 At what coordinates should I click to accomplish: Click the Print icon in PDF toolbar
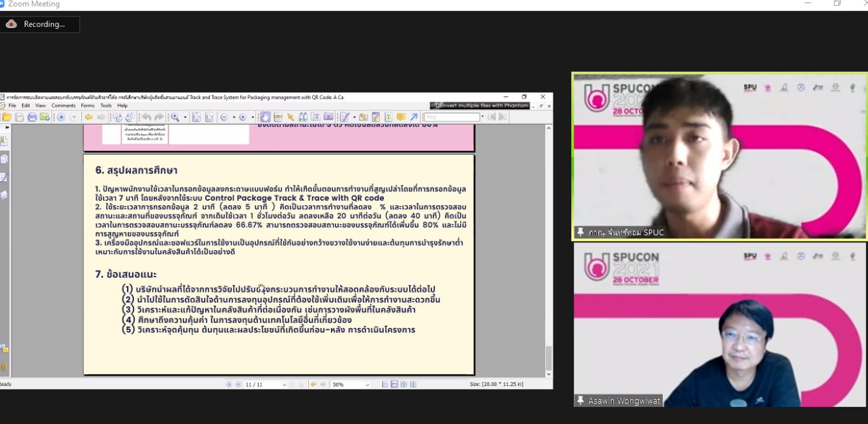coord(32,117)
